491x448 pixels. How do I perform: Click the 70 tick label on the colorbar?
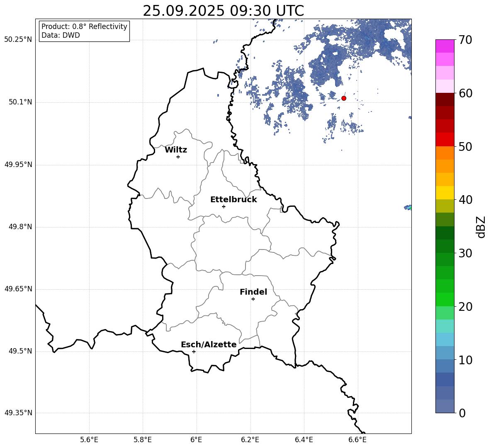465,40
